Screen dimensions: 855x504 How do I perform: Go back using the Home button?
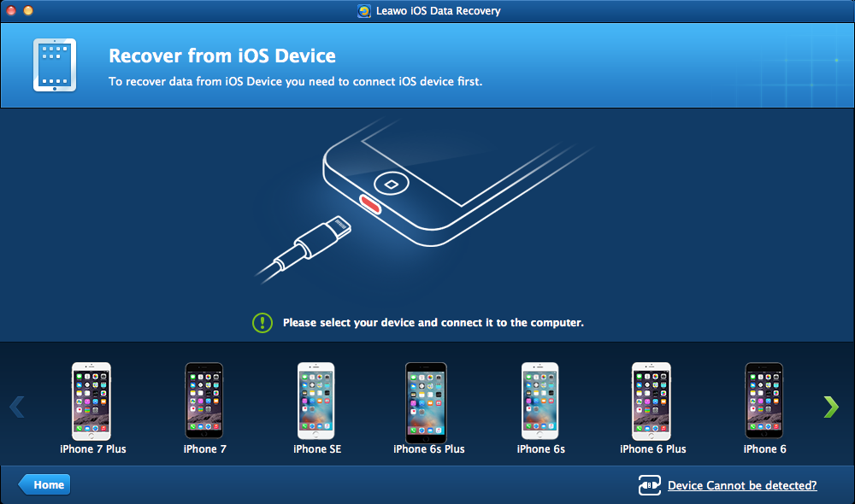[x=44, y=484]
